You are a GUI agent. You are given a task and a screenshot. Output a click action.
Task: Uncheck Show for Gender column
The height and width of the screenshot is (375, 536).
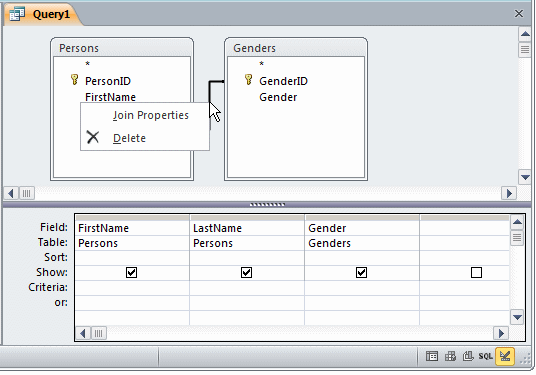pyautogui.click(x=361, y=272)
